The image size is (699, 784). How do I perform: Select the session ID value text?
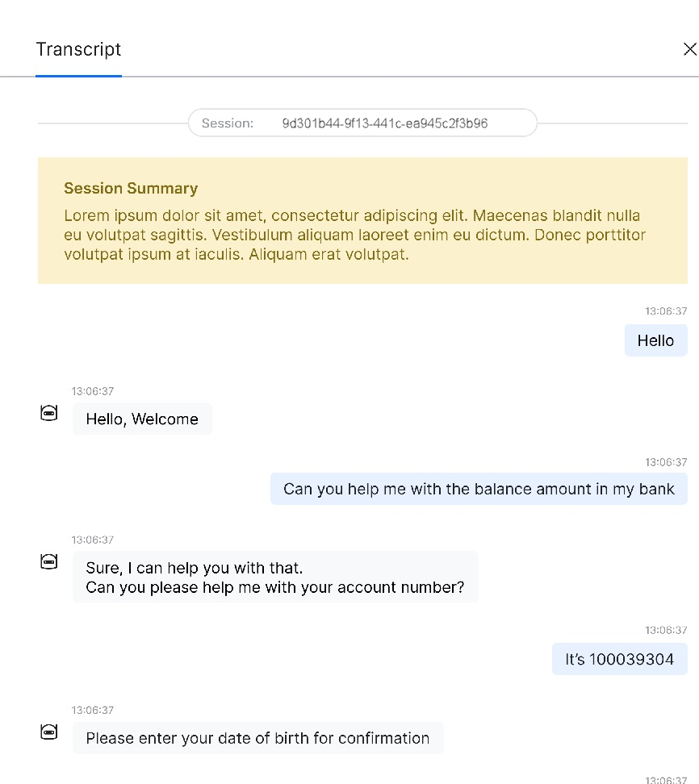[x=384, y=123]
